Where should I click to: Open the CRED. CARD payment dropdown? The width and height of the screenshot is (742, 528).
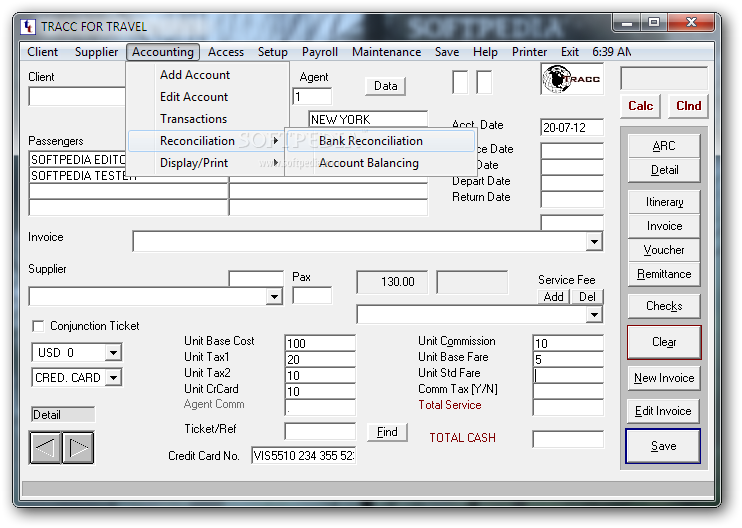click(x=113, y=378)
